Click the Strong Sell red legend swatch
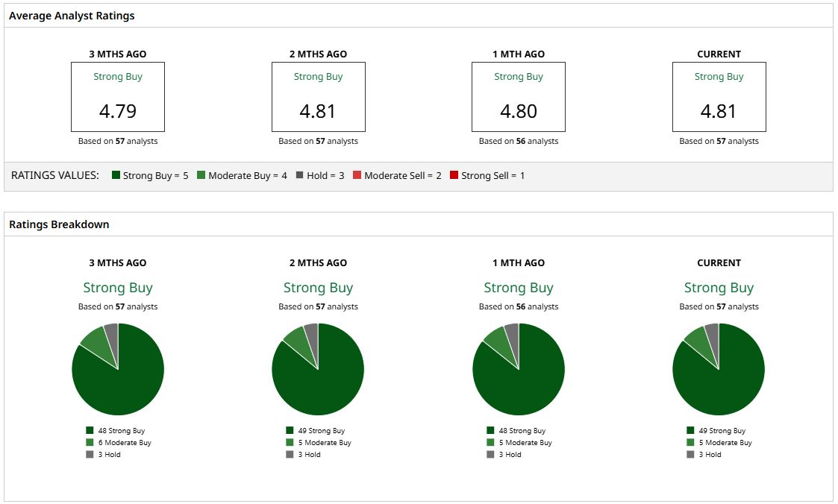The height and width of the screenshot is (504, 838). (x=454, y=175)
